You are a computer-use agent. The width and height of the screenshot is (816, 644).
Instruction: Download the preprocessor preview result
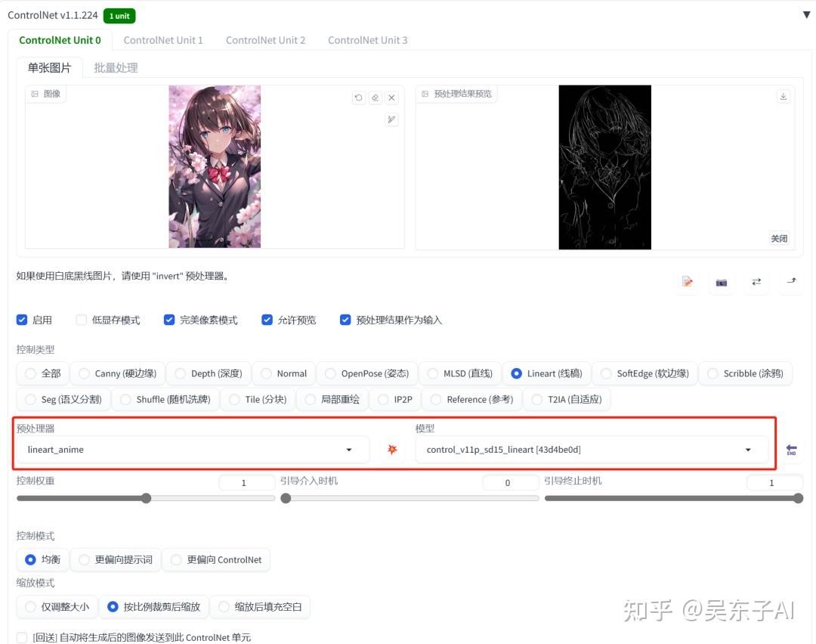click(x=784, y=97)
